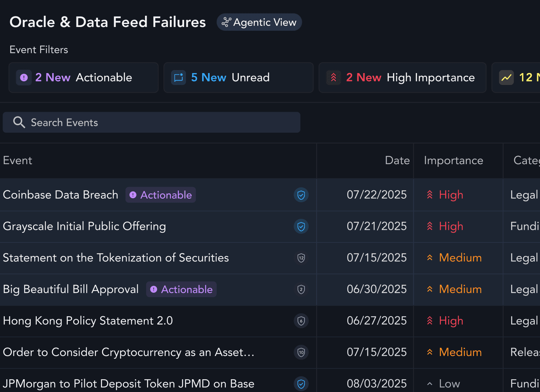Sort by the Importance column header

point(453,160)
